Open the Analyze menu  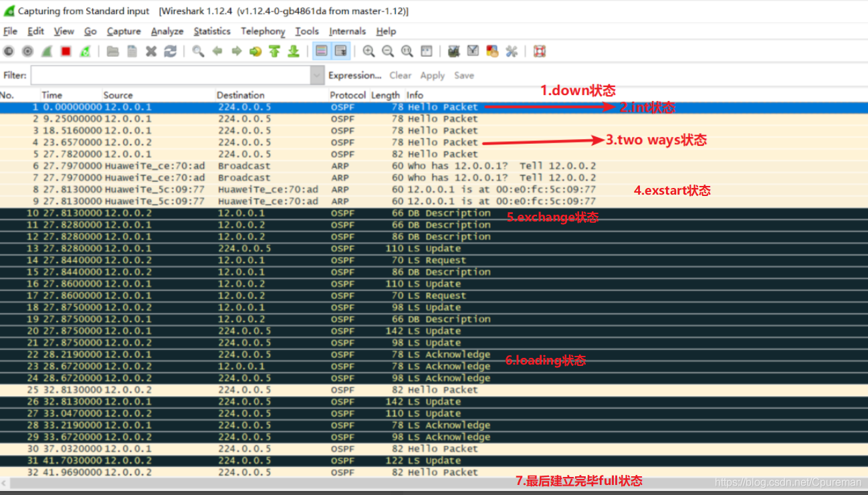click(x=167, y=31)
